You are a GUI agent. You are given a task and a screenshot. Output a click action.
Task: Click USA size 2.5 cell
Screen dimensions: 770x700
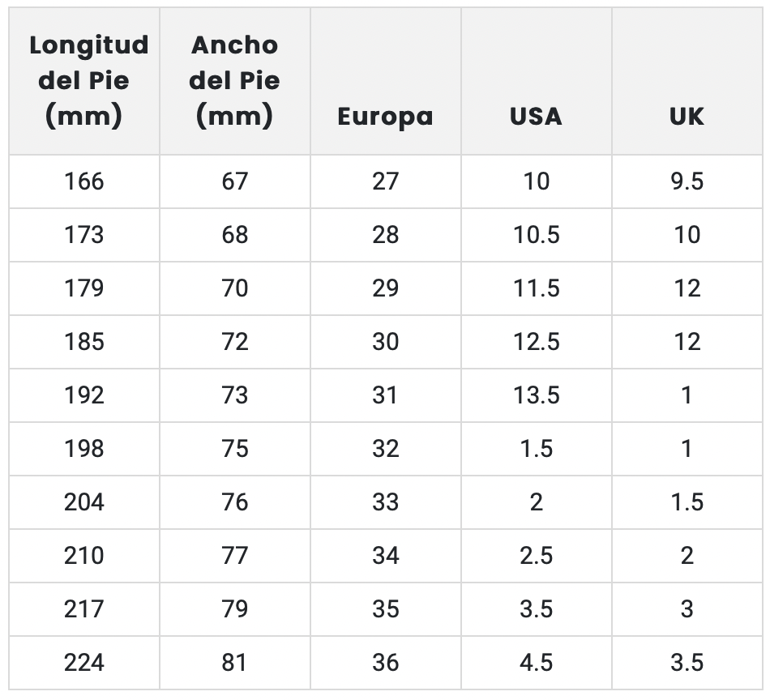coord(536,555)
